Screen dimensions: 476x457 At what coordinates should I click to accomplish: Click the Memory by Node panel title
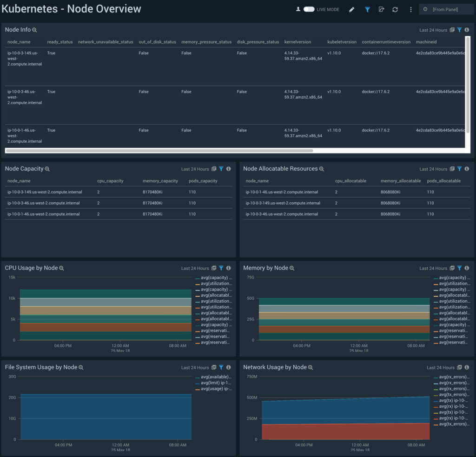265,268
